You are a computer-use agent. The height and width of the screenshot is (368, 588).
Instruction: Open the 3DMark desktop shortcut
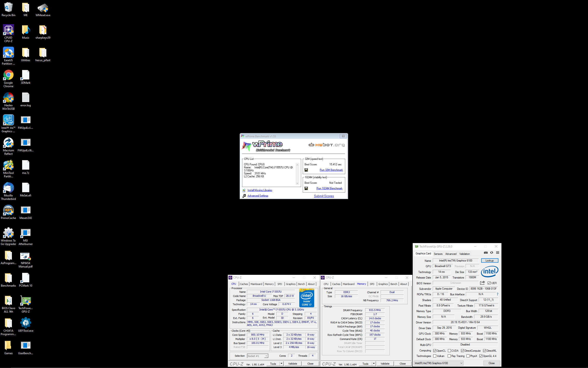coord(25,77)
